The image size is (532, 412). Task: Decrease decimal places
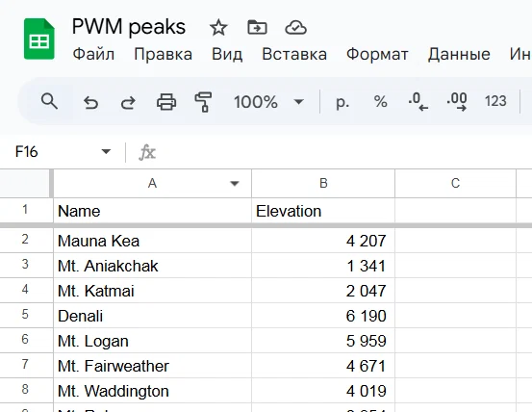coord(418,101)
